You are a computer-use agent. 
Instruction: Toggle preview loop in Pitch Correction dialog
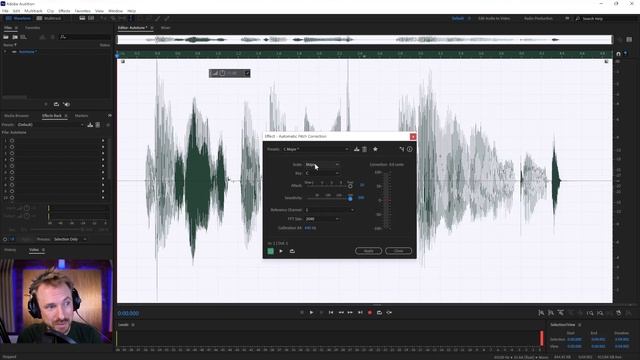coord(292,251)
